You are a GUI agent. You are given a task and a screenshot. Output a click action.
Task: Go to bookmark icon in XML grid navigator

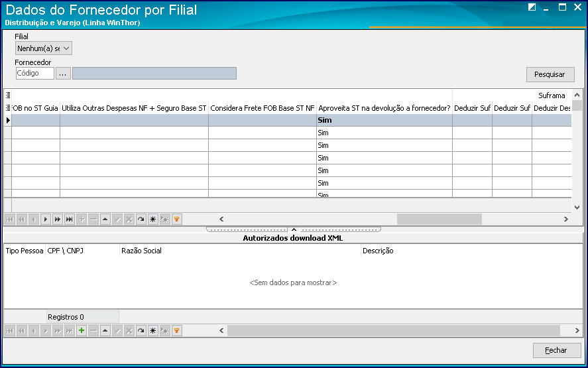point(165,331)
